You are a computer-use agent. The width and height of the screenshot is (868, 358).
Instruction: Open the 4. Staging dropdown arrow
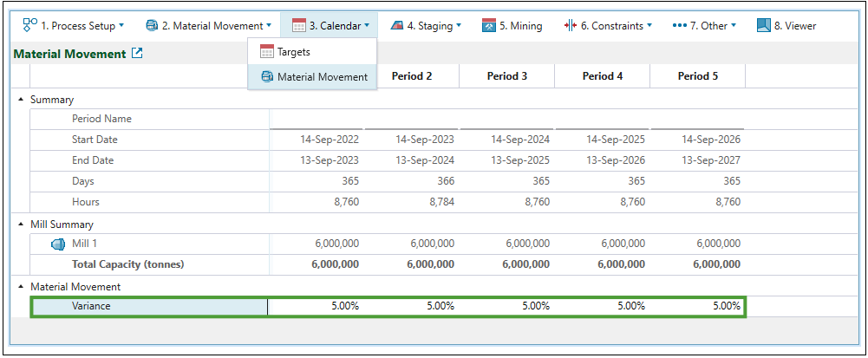[x=459, y=26]
